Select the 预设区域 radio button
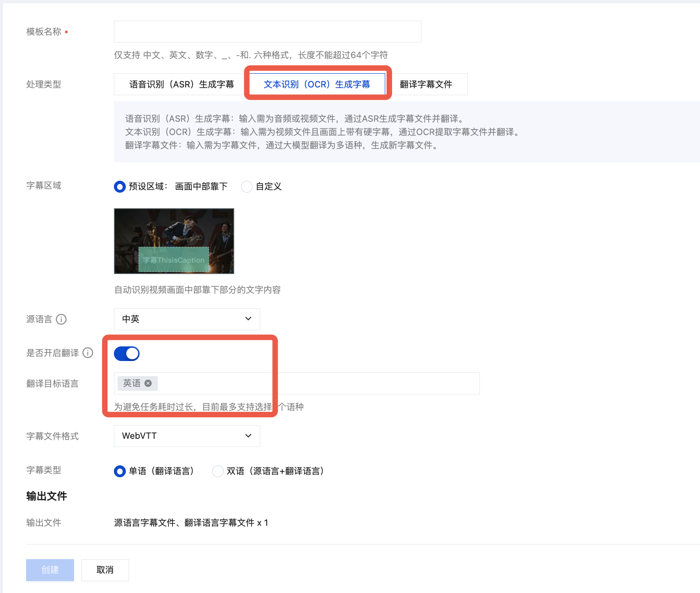700x593 pixels. point(120,187)
